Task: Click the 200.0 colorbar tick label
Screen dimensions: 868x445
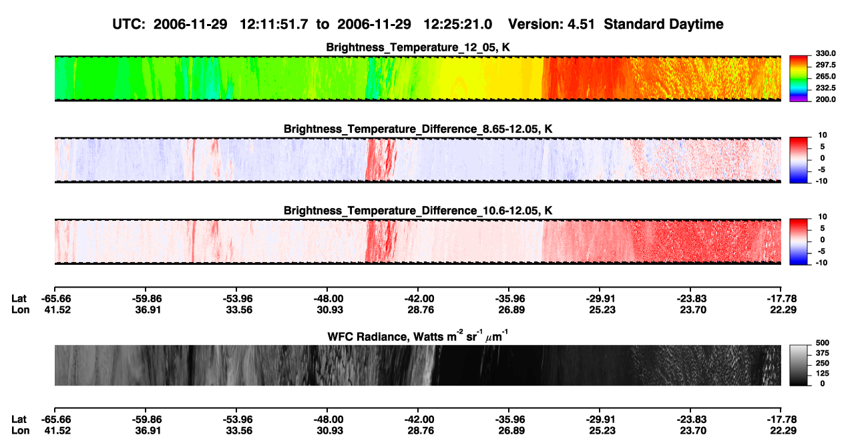Action: [825, 99]
